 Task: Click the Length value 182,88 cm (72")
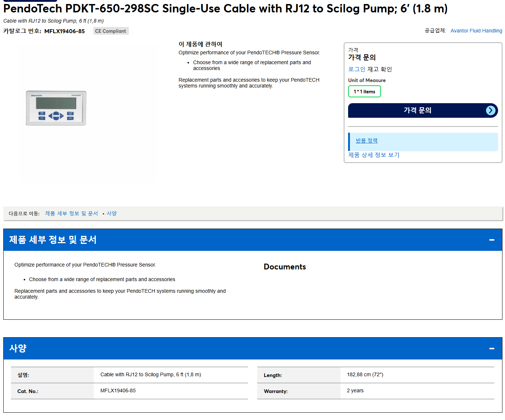point(365,374)
